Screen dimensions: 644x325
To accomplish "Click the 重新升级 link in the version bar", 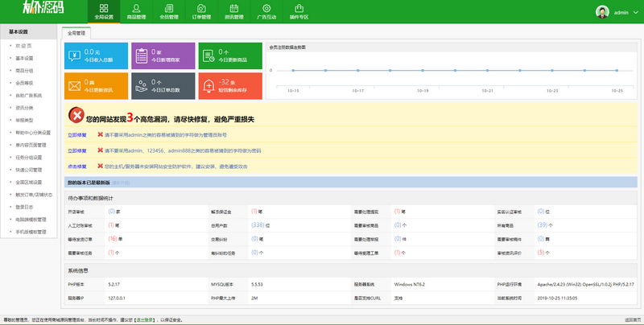I will [121, 183].
